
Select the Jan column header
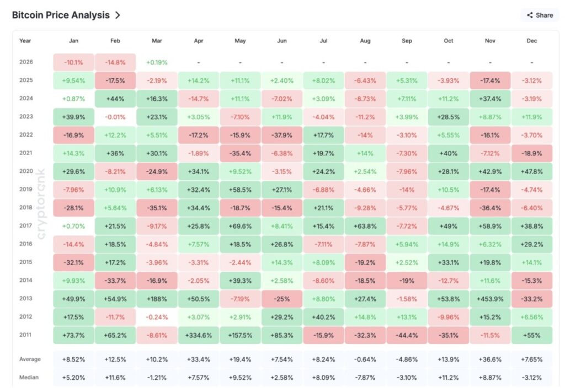click(x=73, y=41)
